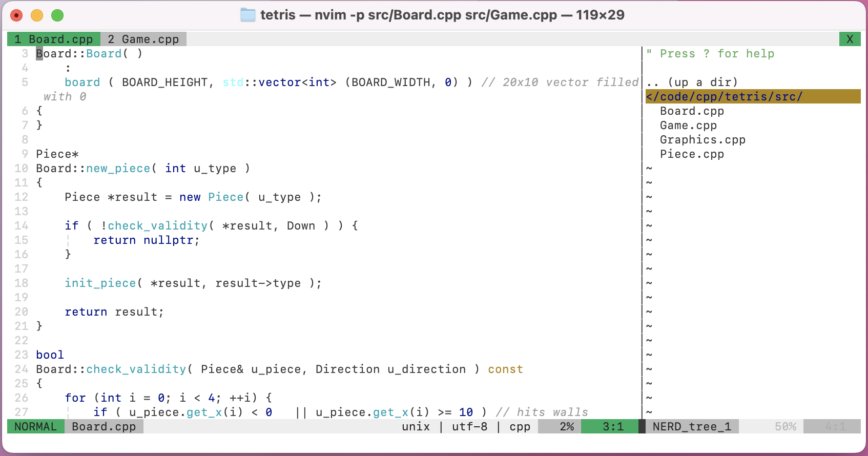Place cursor on 'Board::Board( )' constructor line

(x=89, y=54)
